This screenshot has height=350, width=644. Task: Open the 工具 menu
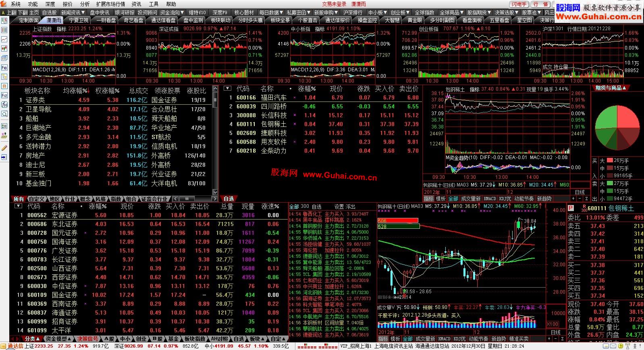154,4
